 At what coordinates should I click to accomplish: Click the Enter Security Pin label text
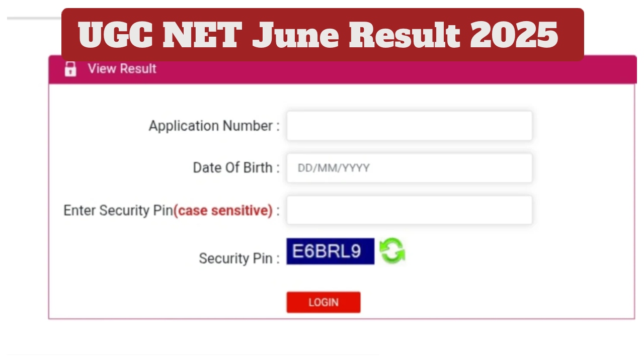click(118, 210)
